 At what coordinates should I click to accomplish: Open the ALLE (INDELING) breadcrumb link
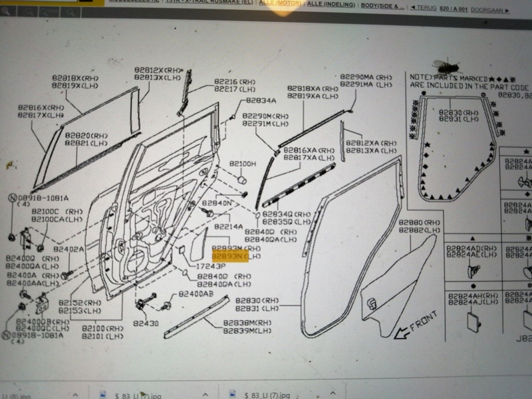(x=331, y=5)
